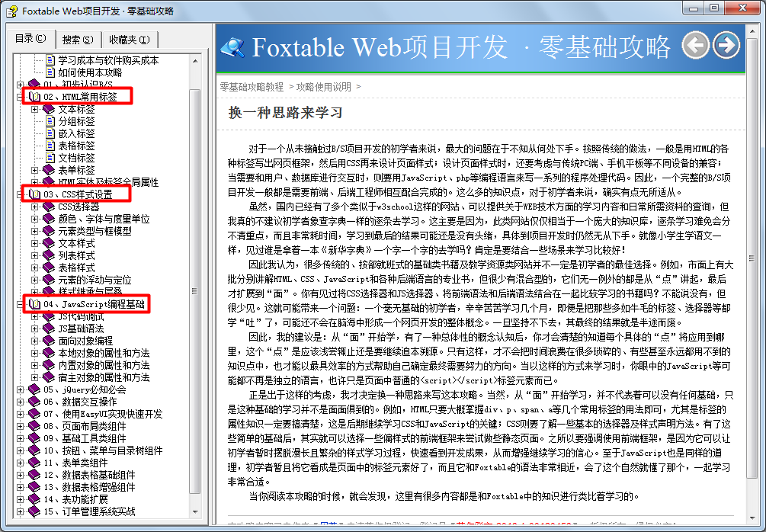Click the page icon beside 文档标签
766x532 pixels.
coord(50,158)
